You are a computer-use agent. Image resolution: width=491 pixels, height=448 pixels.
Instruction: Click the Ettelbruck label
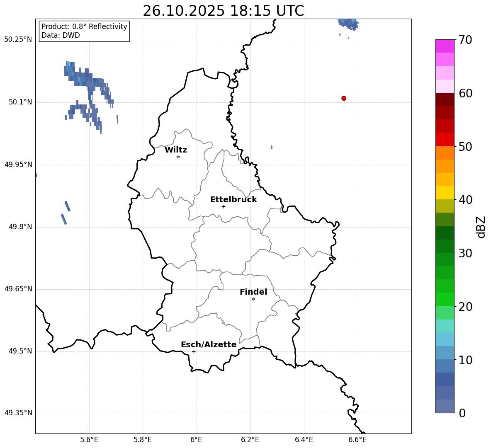233,200
